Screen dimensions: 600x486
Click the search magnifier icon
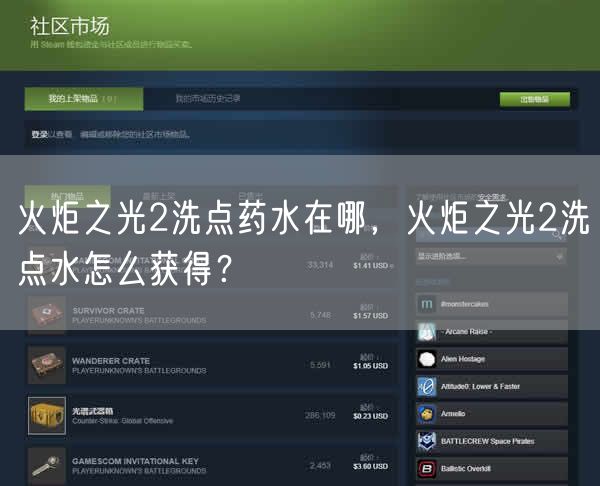click(x=559, y=235)
